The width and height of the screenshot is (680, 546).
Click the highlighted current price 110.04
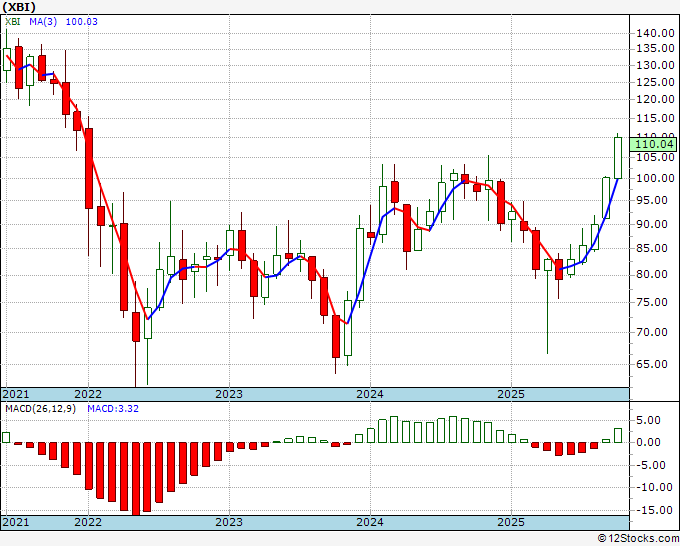(x=654, y=144)
